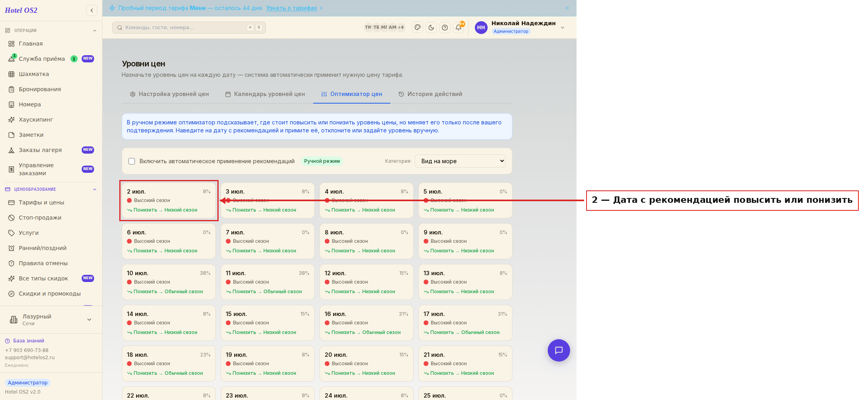Click the Ранний/поздний alarm clock icon
868x400 pixels.
(12, 248)
